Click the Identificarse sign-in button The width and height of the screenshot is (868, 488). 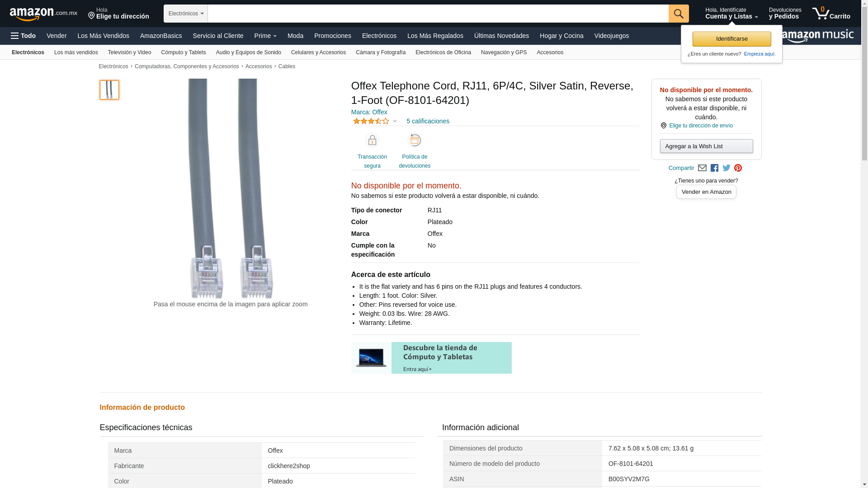(731, 39)
